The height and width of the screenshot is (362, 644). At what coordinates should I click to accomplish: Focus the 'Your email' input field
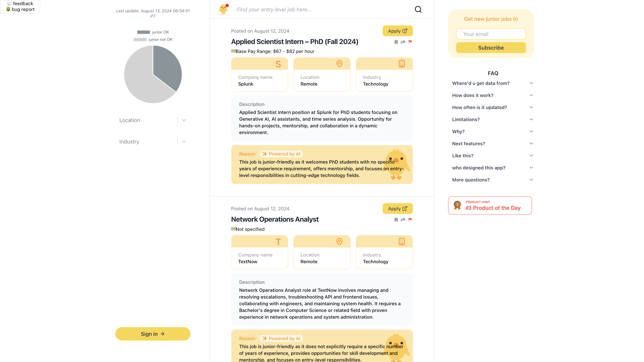point(491,34)
